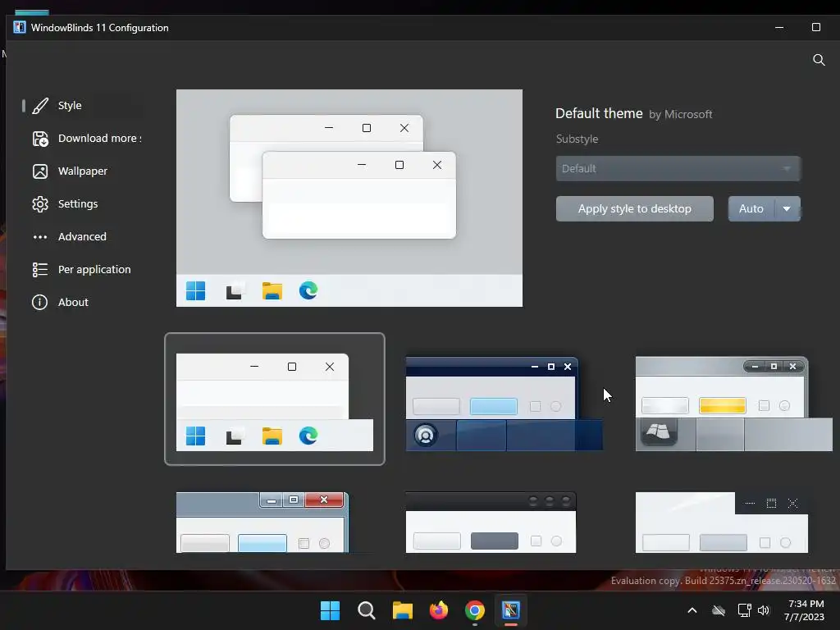Open the Windows Start menu from taskbar

click(x=330, y=610)
